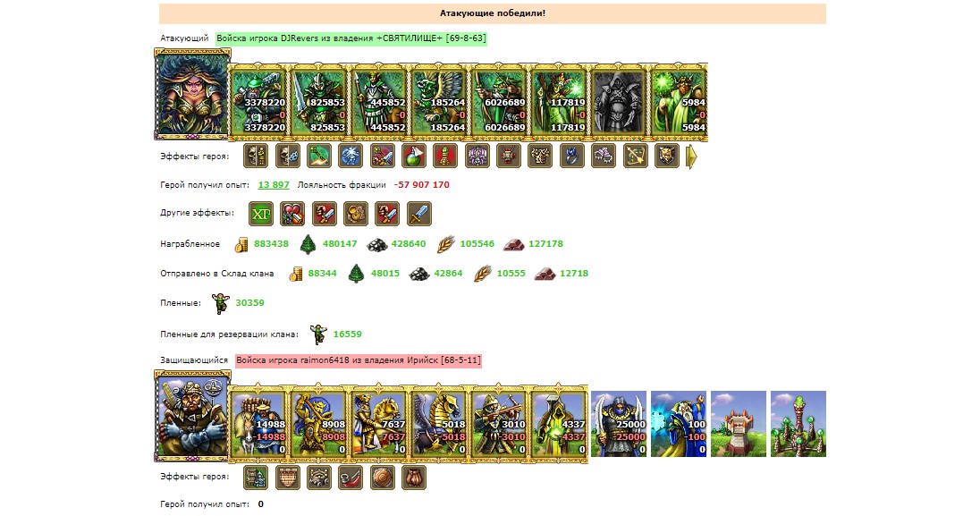Click the mercenary unit tile showing 25000
This screenshot has height=516, width=980.
point(619,423)
